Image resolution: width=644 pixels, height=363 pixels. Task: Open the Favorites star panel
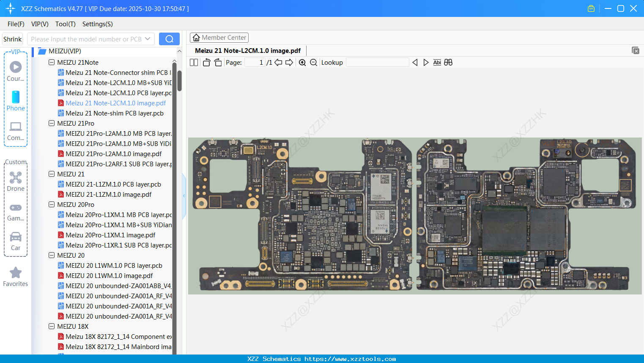click(x=16, y=277)
